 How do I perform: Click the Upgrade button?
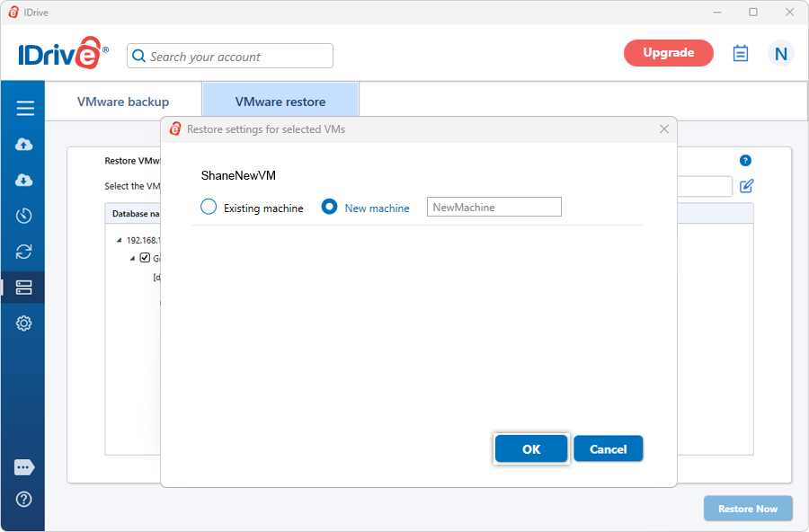click(668, 53)
